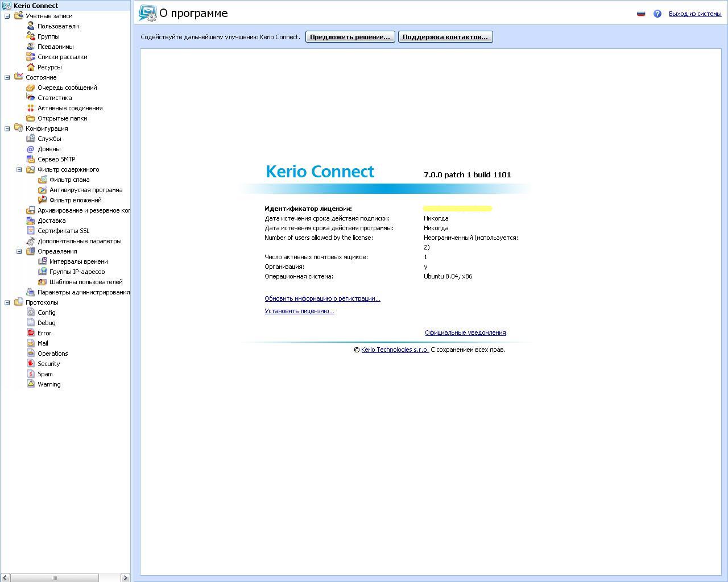This screenshot has height=582, width=728.
Task: Click the sidebar horizontal scrollbar thumb
Action: 55,577
